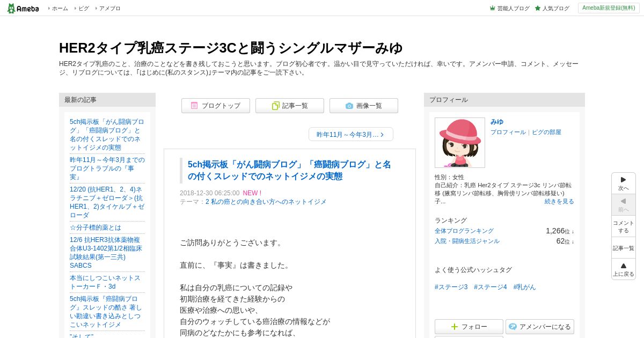Viewport: 644px width, 338px height.
Task: Click Ameba新規登録(無料) button
Action: (609, 8)
